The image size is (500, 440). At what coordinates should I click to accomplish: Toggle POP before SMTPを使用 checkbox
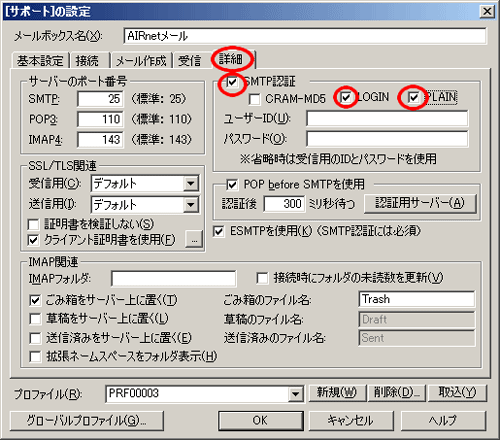tap(232, 185)
